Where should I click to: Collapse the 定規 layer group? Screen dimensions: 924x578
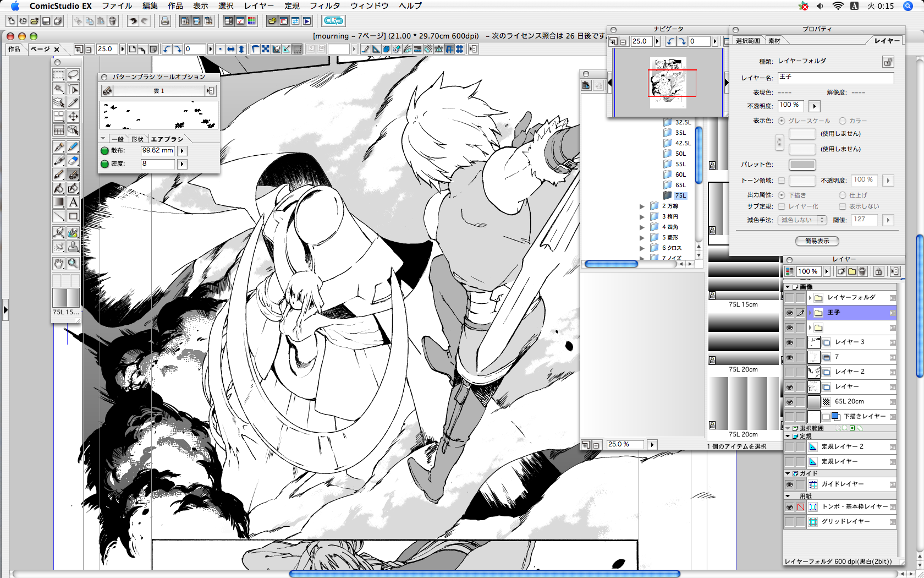coord(788,436)
